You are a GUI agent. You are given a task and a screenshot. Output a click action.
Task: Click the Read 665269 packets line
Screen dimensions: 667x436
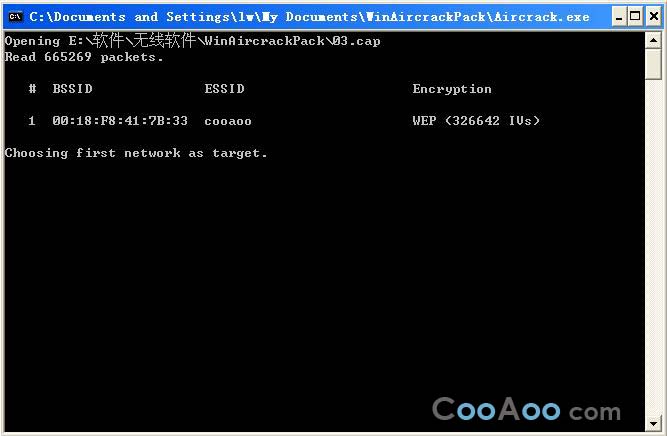point(84,57)
